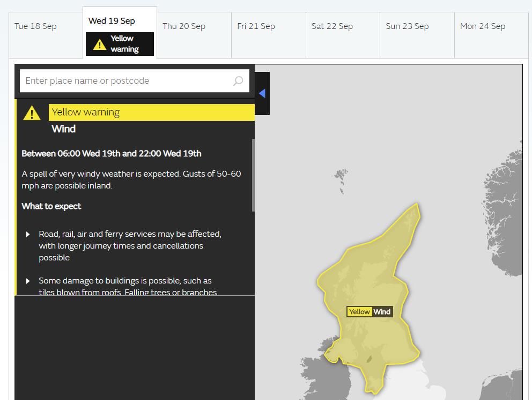
Task: Collapse the warning panel with blue arrow
Action: tap(262, 93)
